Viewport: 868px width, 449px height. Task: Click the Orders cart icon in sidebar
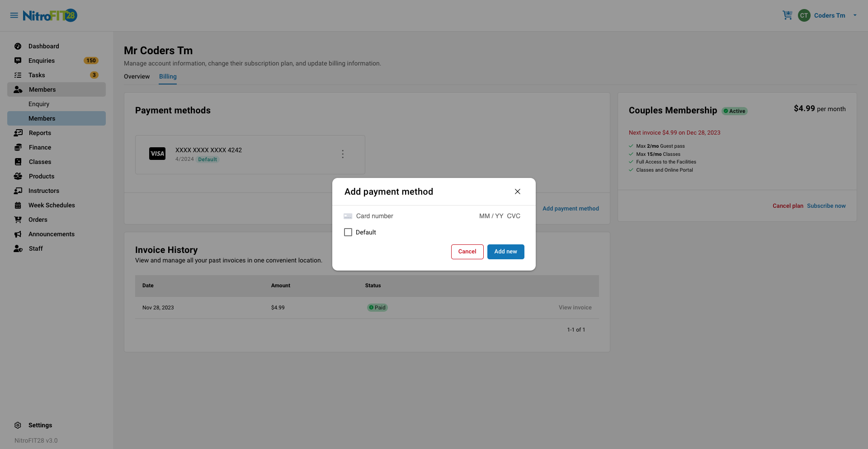[x=18, y=220]
